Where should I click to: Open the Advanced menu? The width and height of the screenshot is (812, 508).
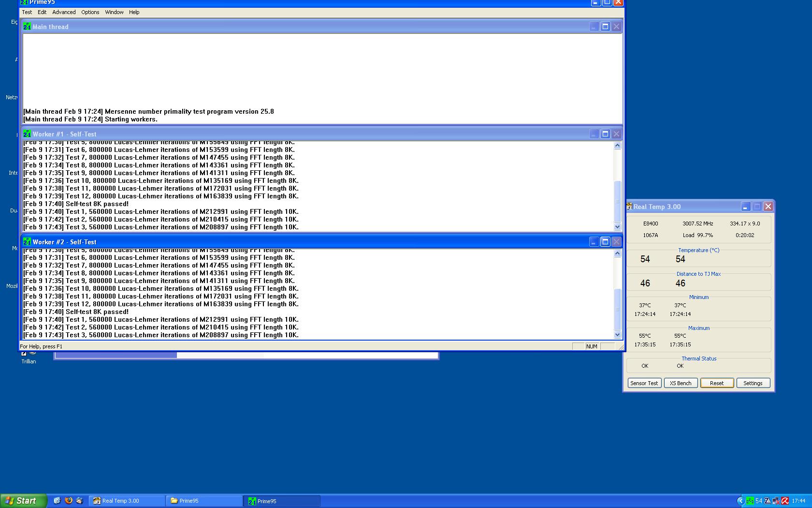(x=64, y=12)
